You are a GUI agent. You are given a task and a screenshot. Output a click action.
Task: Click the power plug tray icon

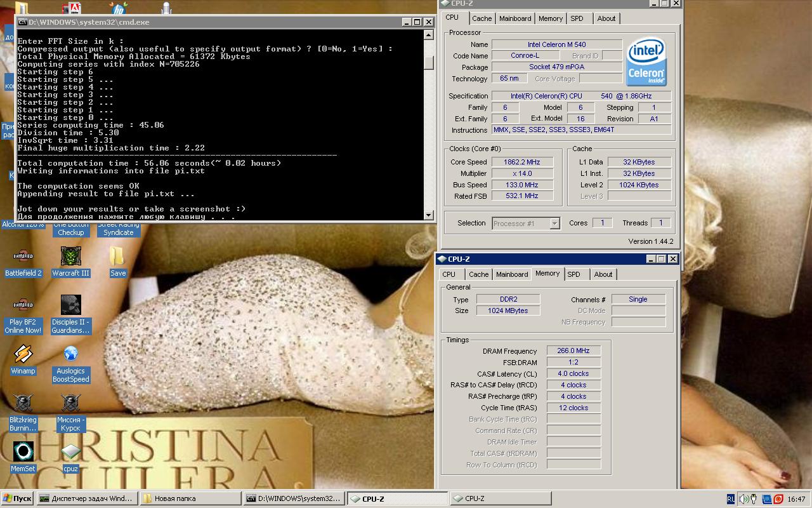755,499
